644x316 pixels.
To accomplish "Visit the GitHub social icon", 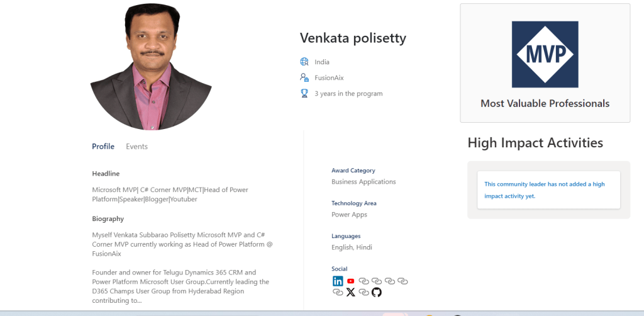I will coord(377,292).
